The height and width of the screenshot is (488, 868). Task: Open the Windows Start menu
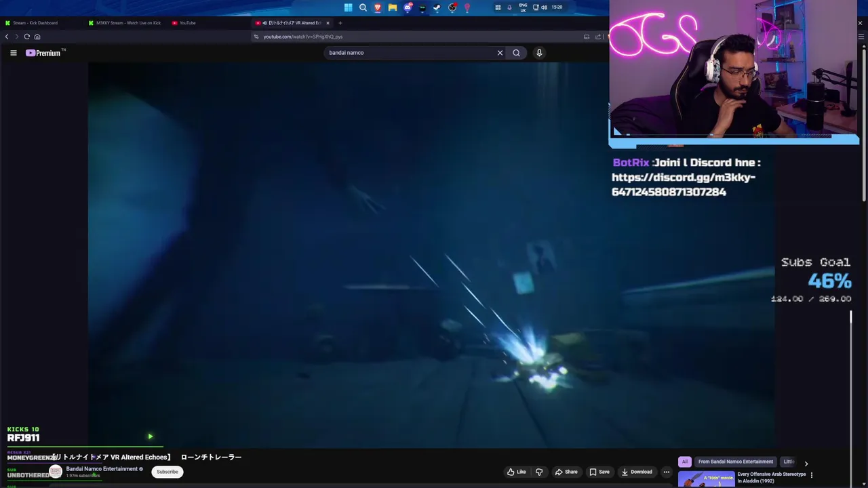point(348,7)
